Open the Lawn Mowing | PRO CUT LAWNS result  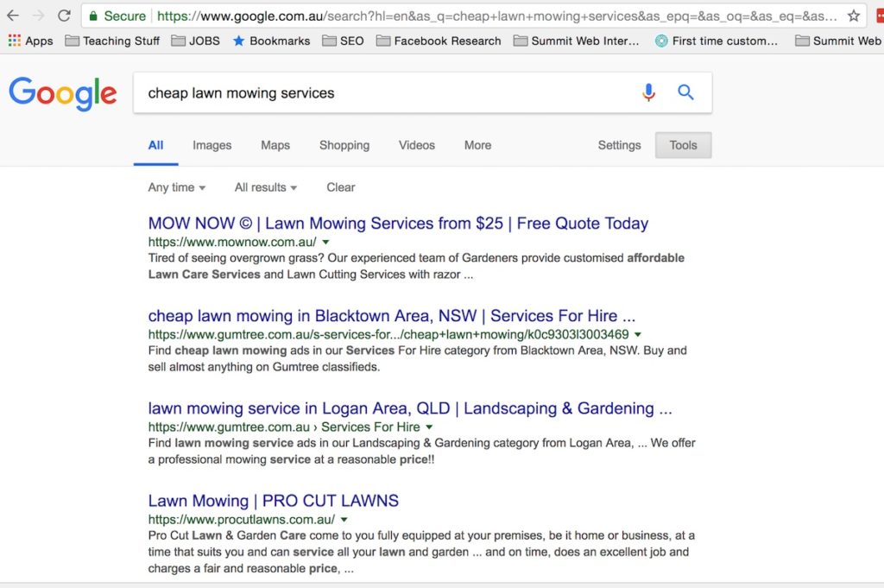pos(274,501)
